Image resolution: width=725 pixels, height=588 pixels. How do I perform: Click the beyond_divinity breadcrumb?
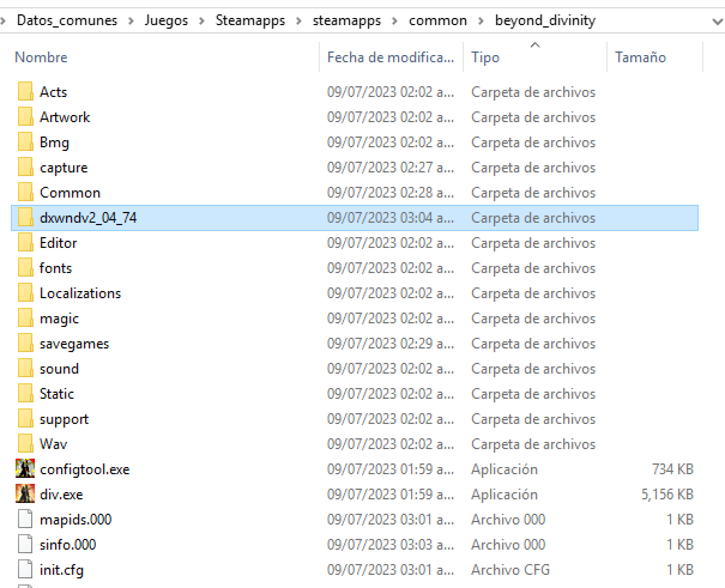point(545,20)
